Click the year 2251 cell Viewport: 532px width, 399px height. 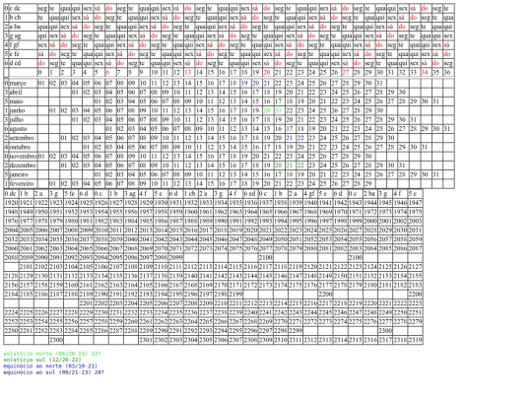pos(416,313)
